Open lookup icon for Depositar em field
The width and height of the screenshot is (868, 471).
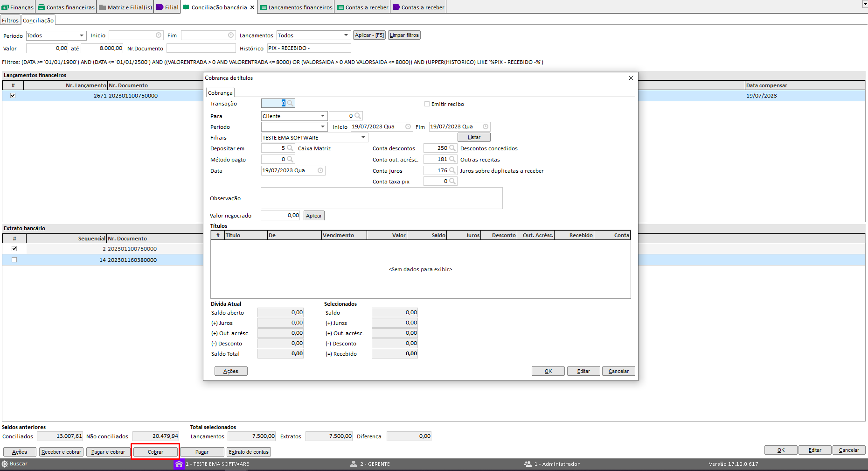290,148
